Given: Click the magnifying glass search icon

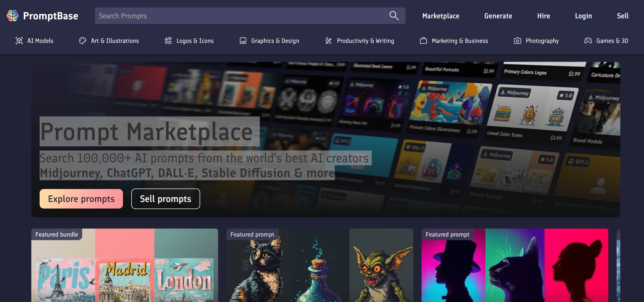Looking at the screenshot, I should (394, 16).
